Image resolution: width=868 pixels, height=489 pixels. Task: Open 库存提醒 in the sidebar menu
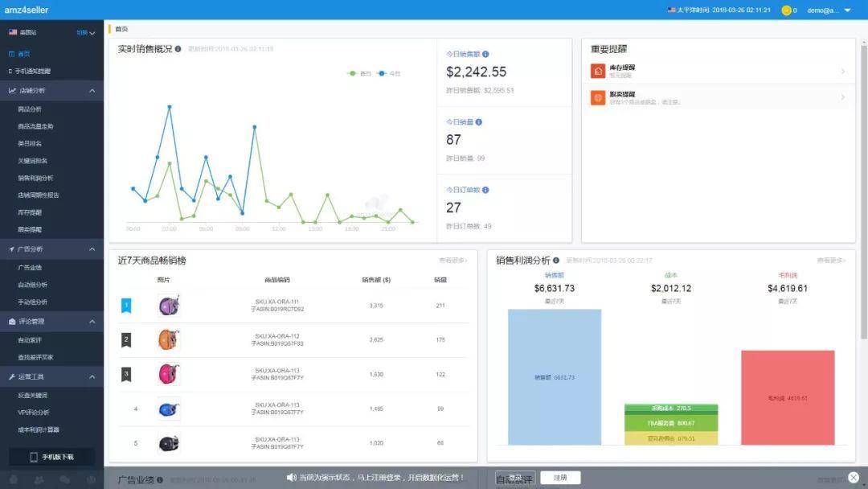(x=30, y=212)
